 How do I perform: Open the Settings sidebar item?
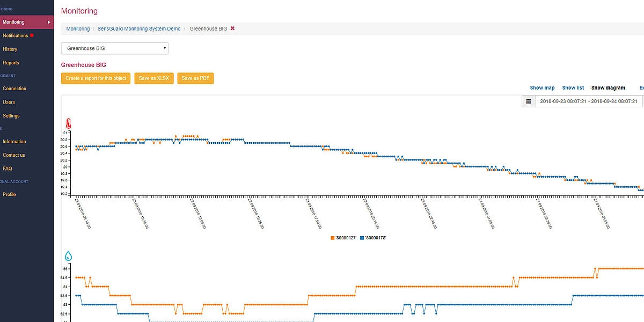coord(11,116)
